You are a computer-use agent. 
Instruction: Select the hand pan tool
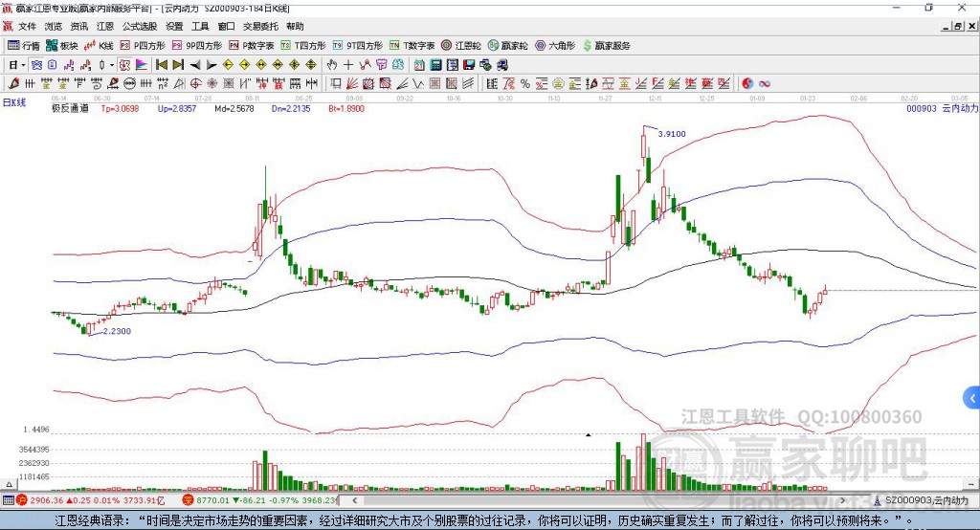point(332,65)
